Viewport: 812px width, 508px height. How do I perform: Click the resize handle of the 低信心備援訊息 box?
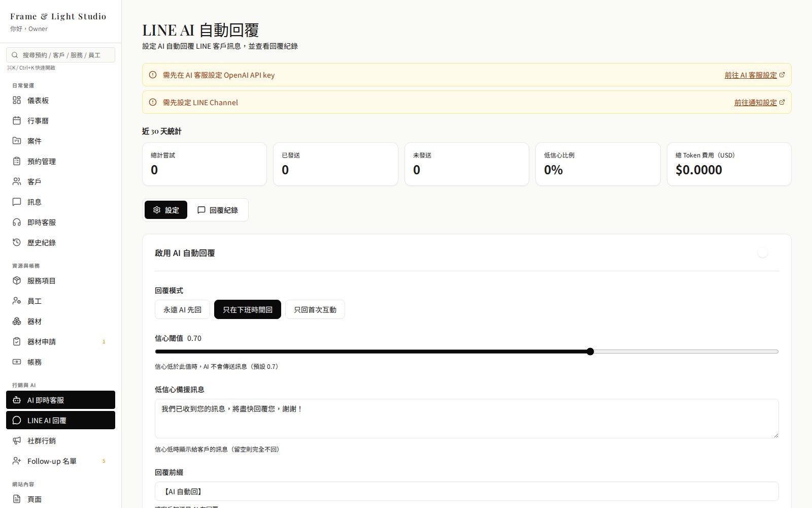775,435
